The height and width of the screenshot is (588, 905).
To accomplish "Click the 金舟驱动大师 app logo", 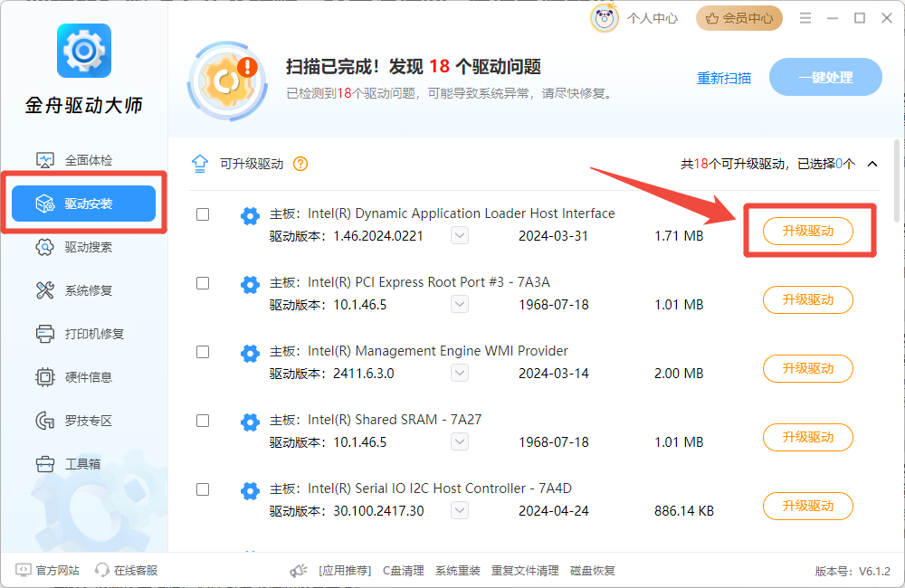I will point(84,51).
